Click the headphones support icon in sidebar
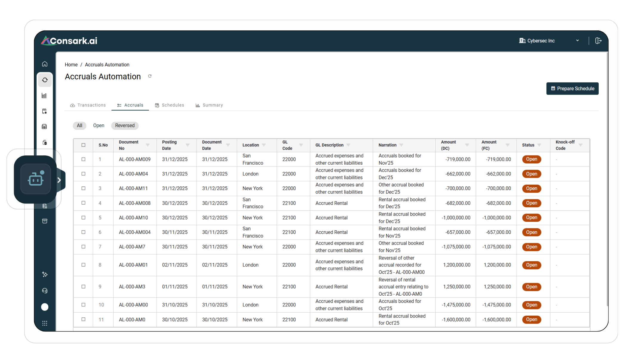The image size is (644, 358). [x=45, y=290]
